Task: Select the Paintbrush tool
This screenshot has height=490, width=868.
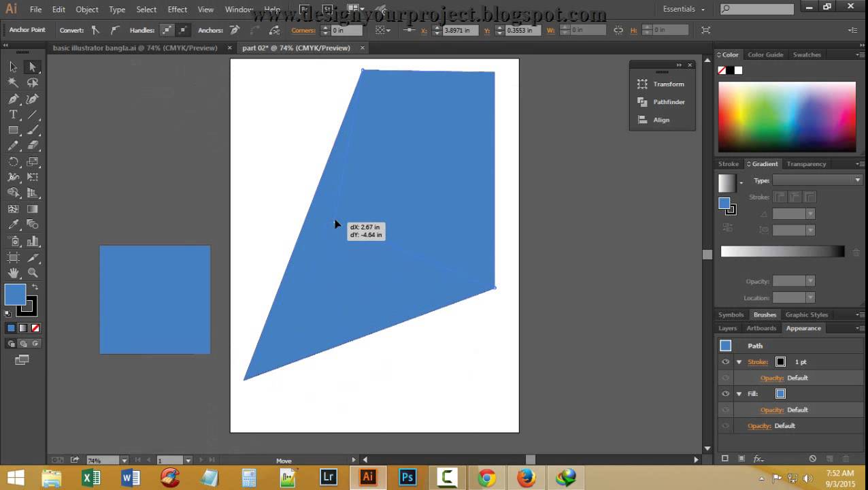Action: click(x=32, y=130)
